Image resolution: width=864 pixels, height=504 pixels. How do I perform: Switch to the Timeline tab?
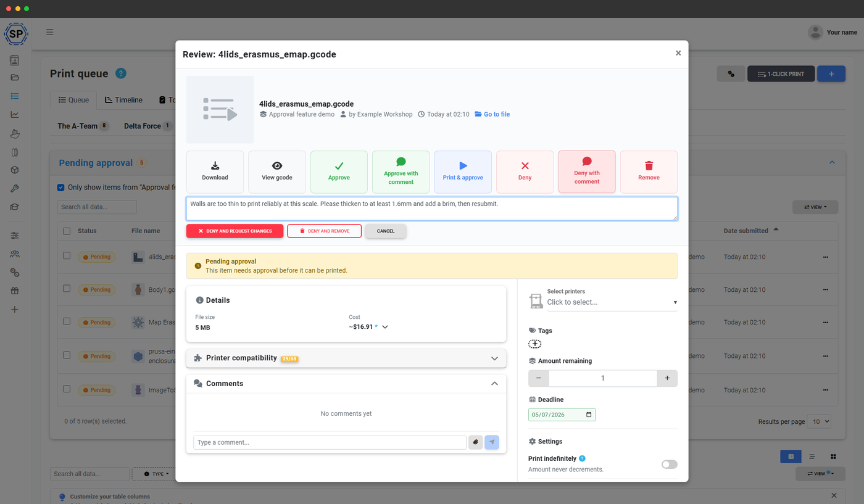[123, 100]
